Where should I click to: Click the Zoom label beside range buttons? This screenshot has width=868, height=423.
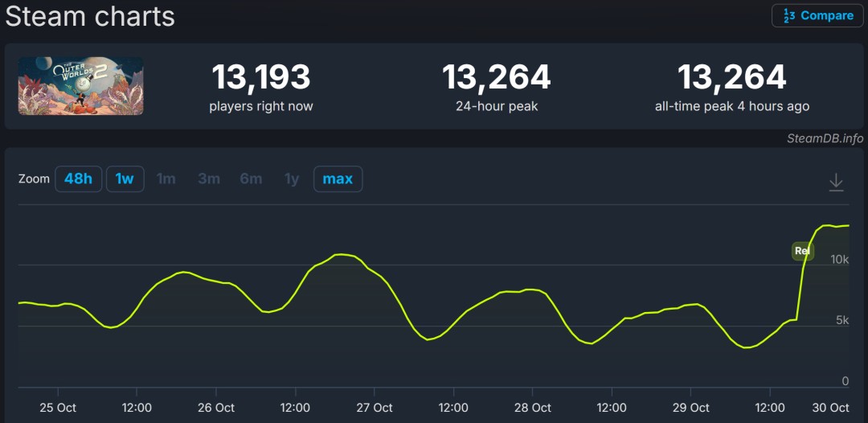(34, 179)
